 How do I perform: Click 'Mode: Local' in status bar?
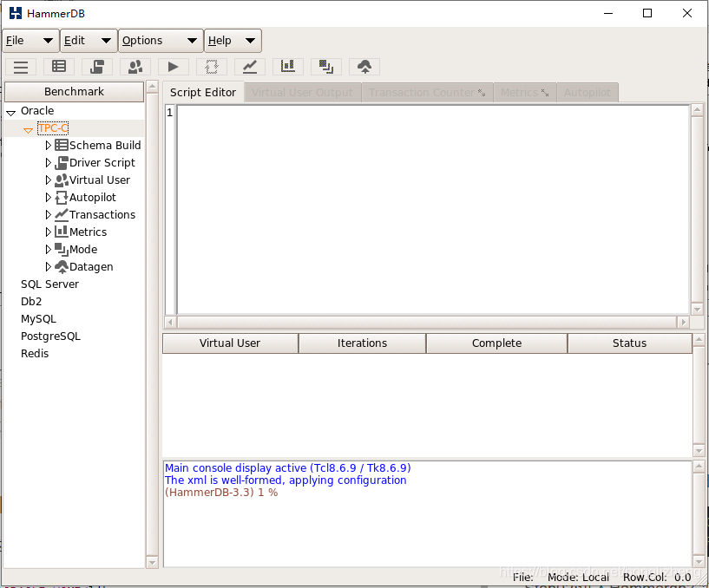tap(578, 578)
